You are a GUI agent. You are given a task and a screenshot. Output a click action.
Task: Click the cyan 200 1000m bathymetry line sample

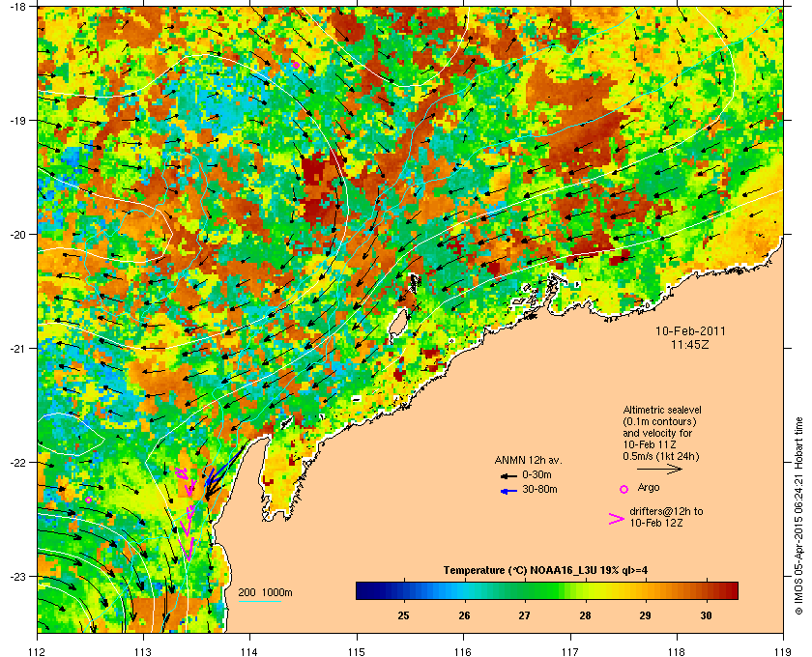click(259, 601)
